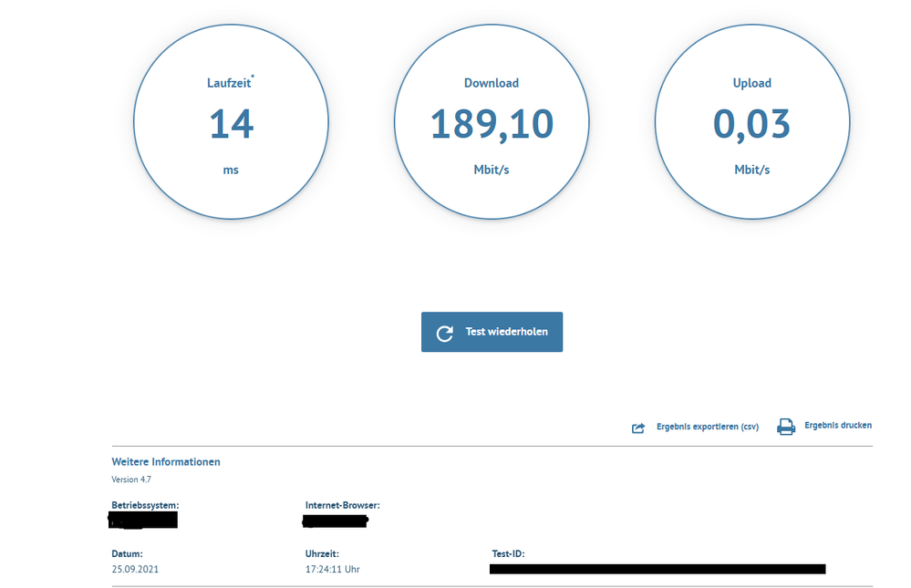
Task: Click the 0,03 upload value
Action: point(751,124)
